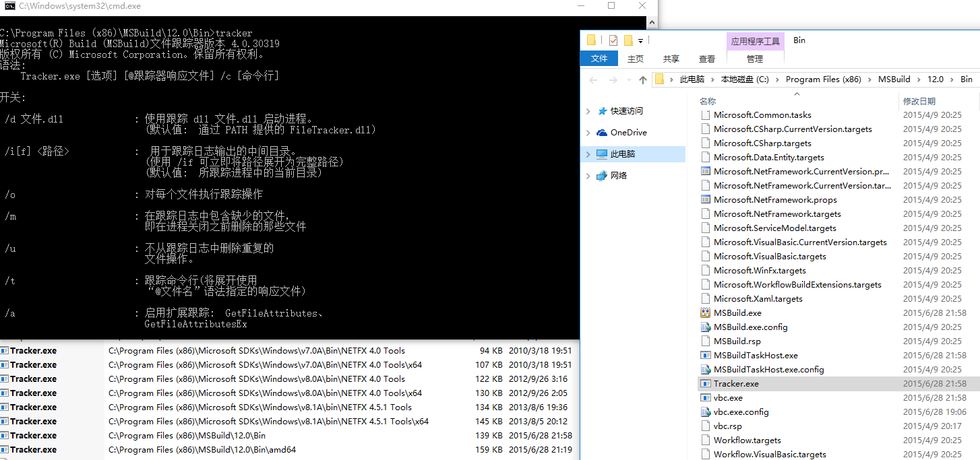980x460 pixels.
Task: Click the cmd.exe window title icon
Action: tap(10, 5)
